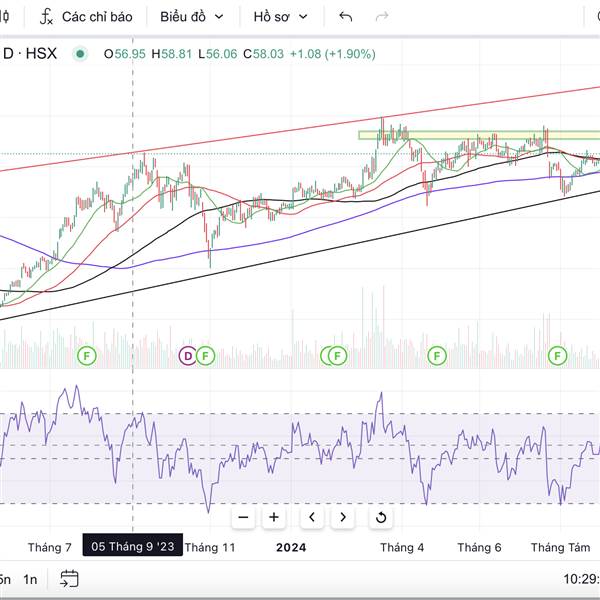
Task: Click the yellow-green resistance zone rectangle
Action: [470, 135]
